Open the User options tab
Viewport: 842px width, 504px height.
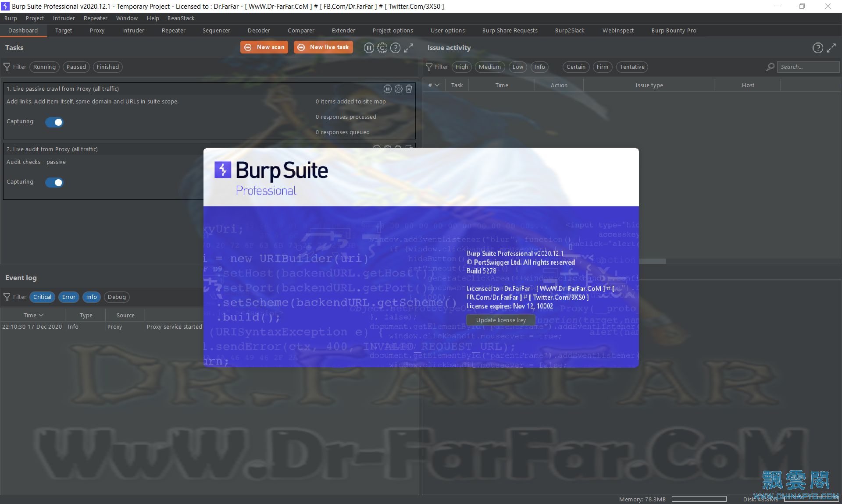[447, 31]
